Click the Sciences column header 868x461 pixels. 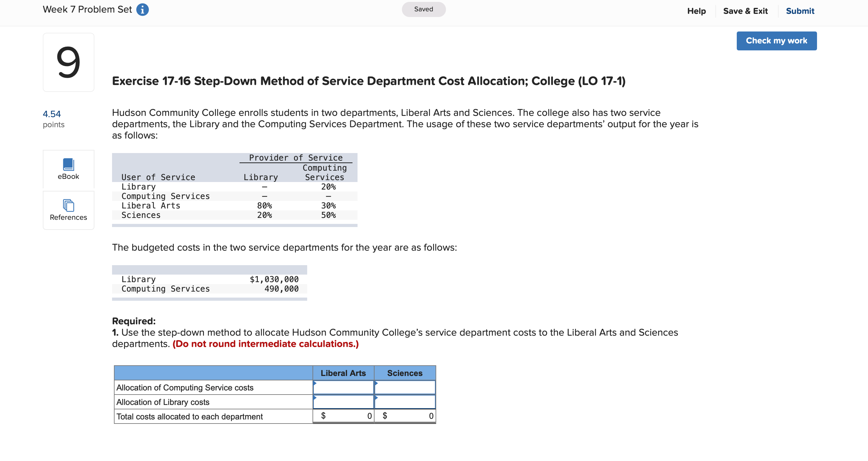point(405,373)
